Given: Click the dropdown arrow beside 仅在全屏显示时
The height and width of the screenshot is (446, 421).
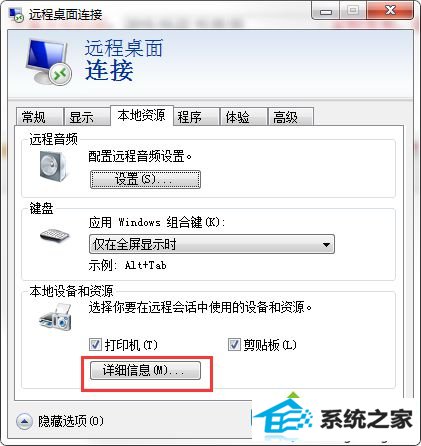Looking at the screenshot, I should [326, 245].
